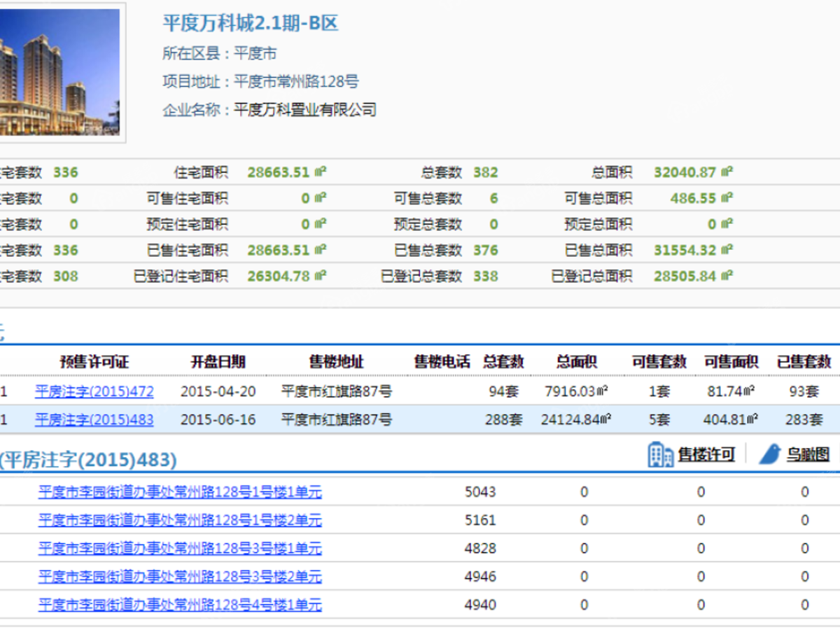The height and width of the screenshot is (630, 840).
Task: Click the 住宅面积 value 28663.51㎡
Action: [x=287, y=172]
